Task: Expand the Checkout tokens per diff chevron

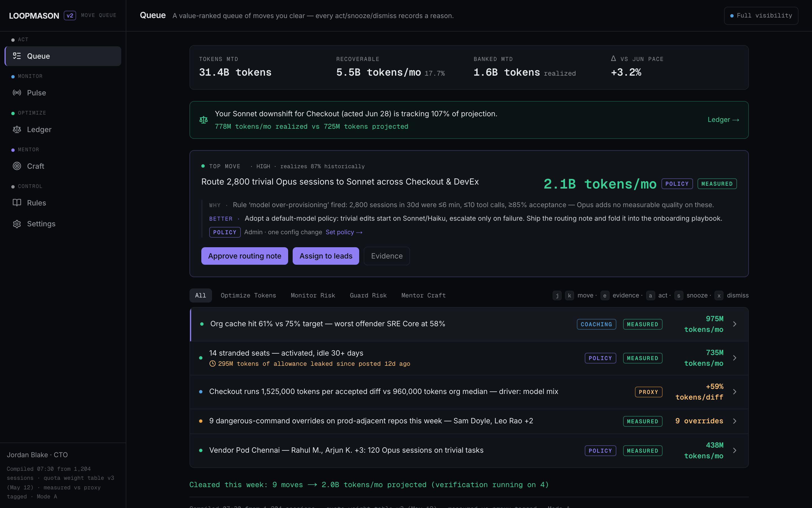Action: [x=735, y=392]
